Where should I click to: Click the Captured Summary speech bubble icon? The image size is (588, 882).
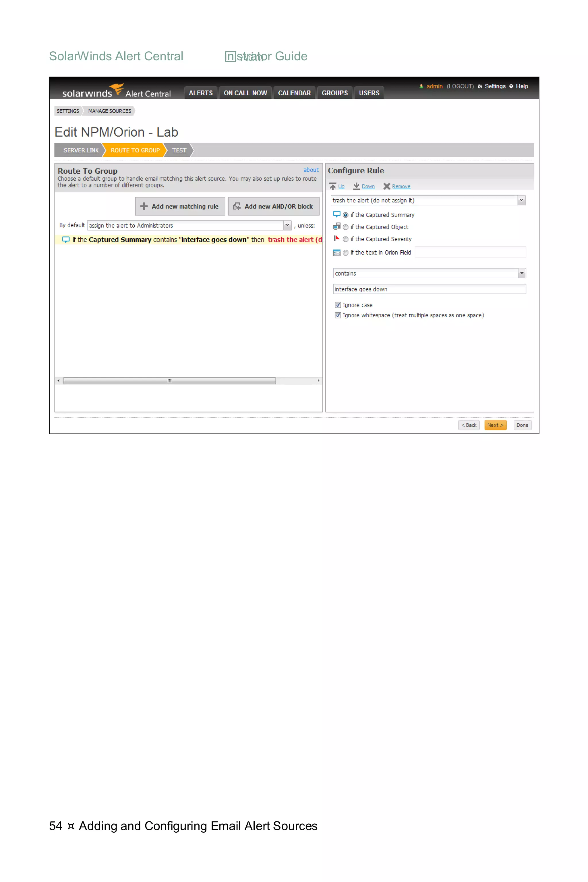pos(336,214)
